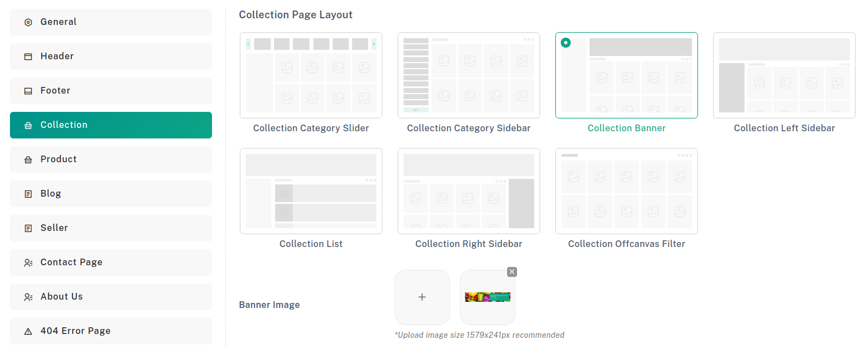Click the plus icon to add banner image
The width and height of the screenshot is (868, 350).
tap(422, 297)
